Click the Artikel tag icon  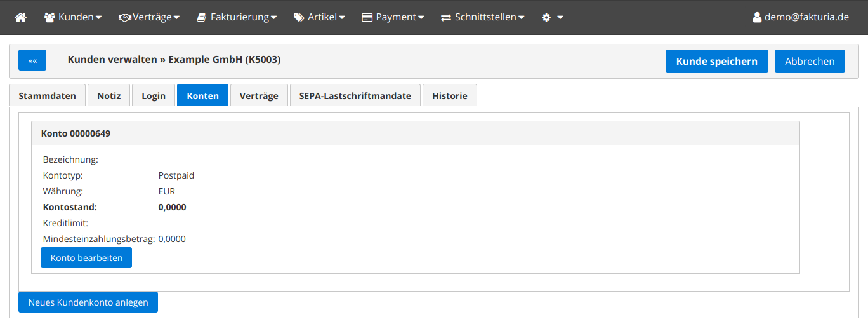(x=299, y=17)
